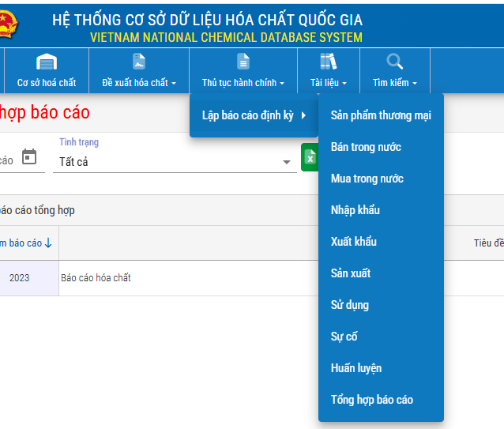This screenshot has height=429, width=504.
Task: Click the green Excel export icon
Action: [x=310, y=157]
